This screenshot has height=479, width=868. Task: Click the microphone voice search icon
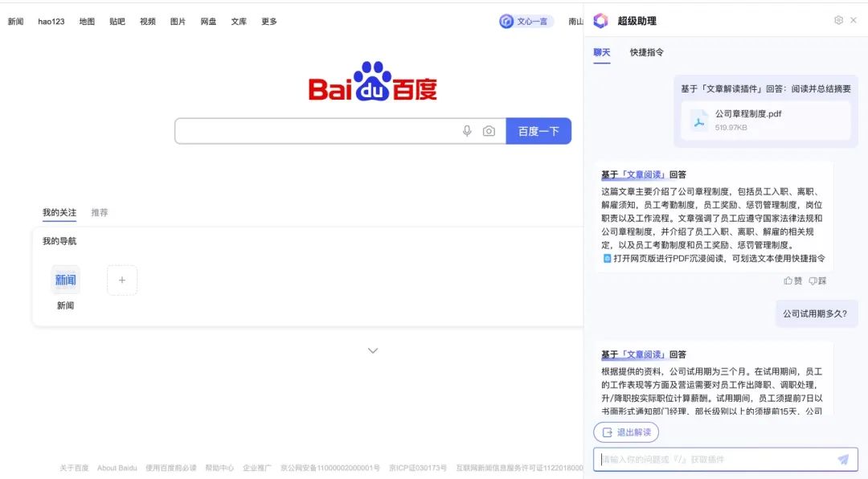click(x=467, y=131)
